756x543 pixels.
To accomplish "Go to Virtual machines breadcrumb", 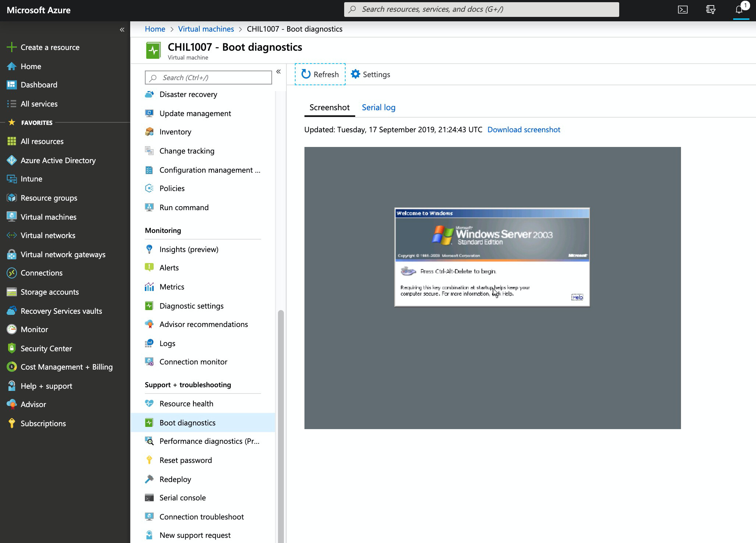I will pyautogui.click(x=206, y=29).
